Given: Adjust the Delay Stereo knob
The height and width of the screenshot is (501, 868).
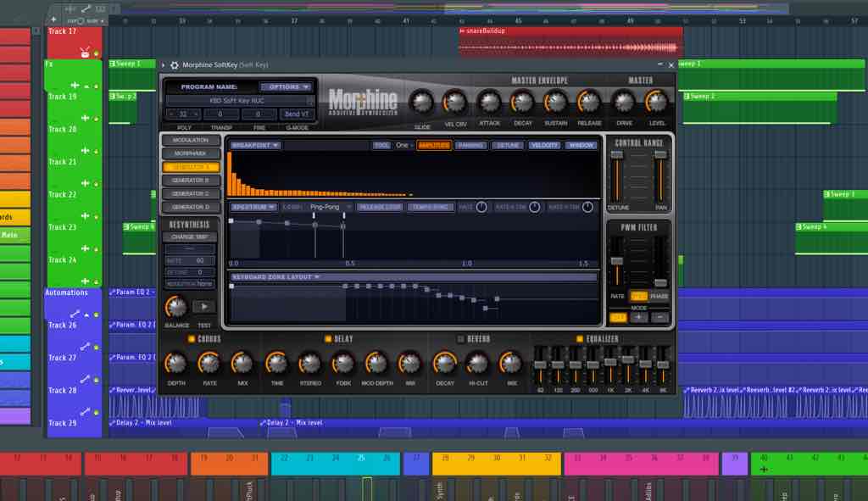Looking at the screenshot, I should point(309,363).
